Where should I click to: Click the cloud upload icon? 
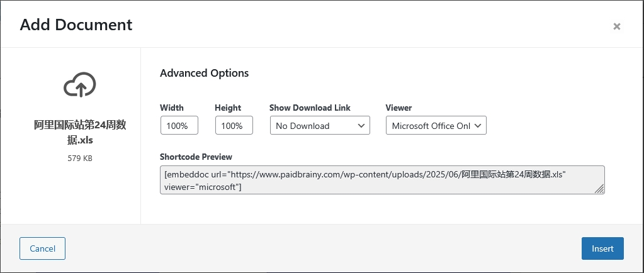[x=80, y=84]
